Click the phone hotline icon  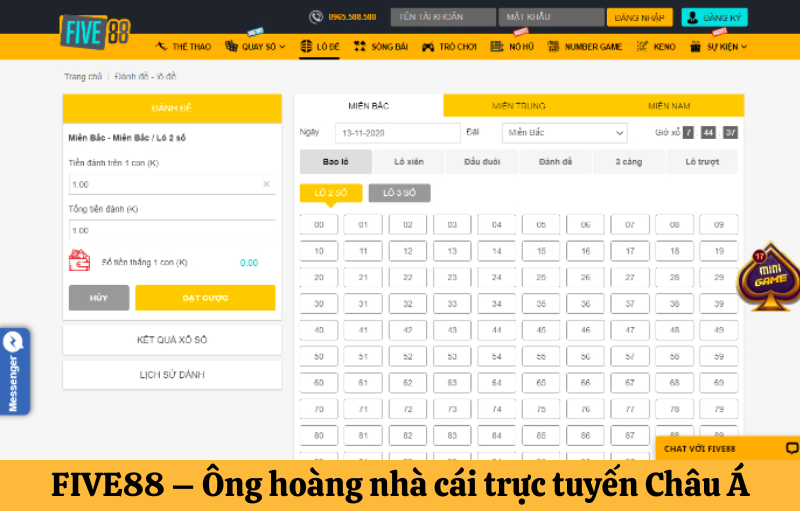316,17
